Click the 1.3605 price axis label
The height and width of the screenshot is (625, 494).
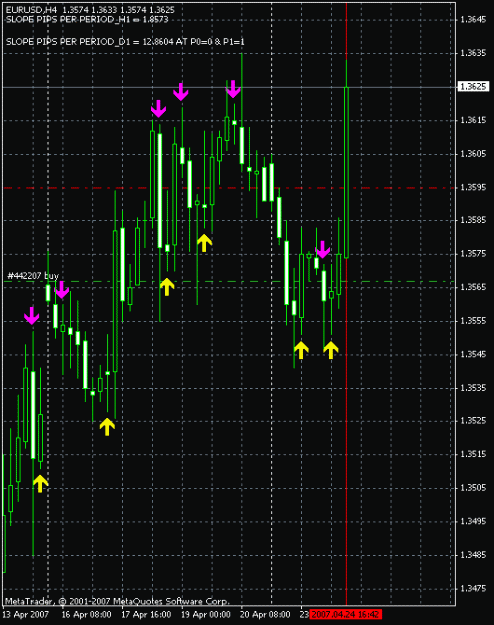[473, 153]
